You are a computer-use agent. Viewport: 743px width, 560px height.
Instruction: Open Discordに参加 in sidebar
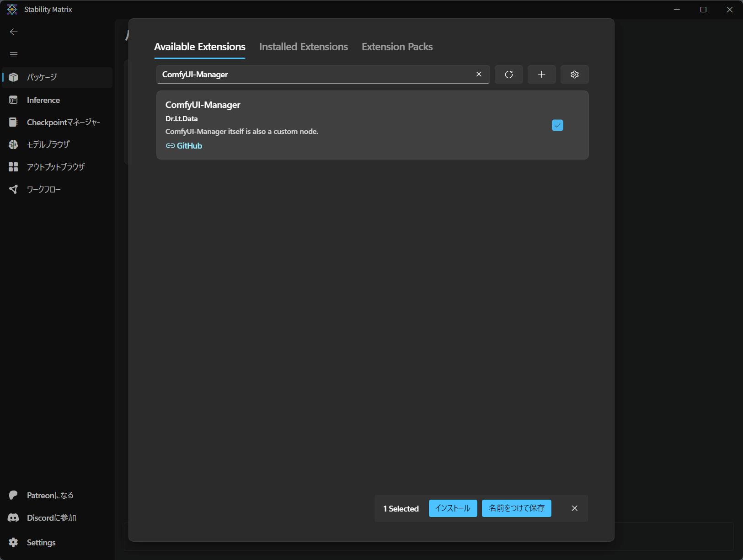pos(51,517)
